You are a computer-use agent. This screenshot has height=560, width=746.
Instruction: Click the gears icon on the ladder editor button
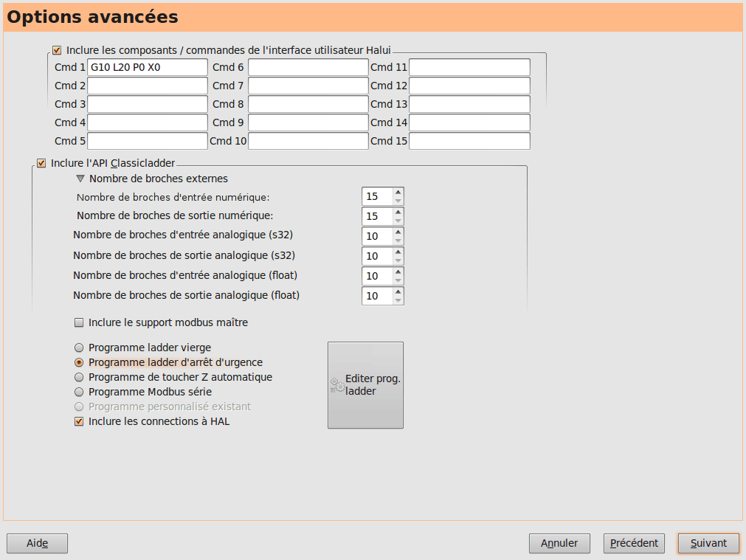point(337,385)
